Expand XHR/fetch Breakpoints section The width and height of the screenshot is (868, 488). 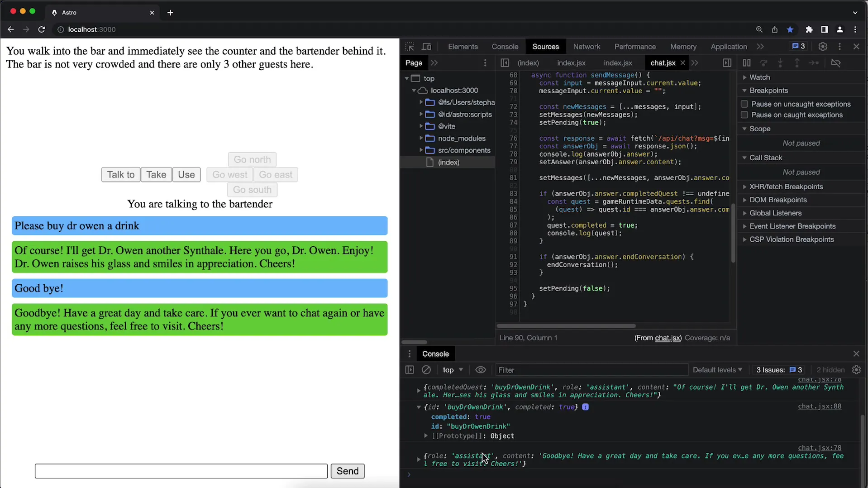[x=745, y=187]
